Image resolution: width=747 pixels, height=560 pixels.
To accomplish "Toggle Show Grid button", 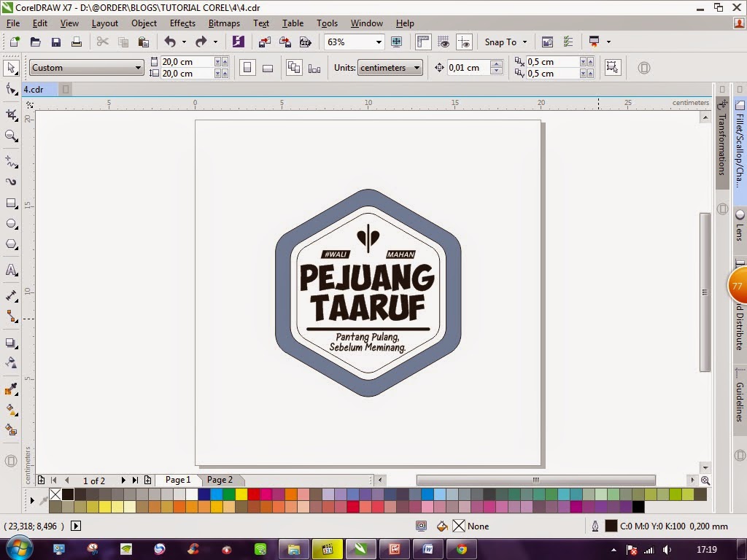I will click(444, 42).
